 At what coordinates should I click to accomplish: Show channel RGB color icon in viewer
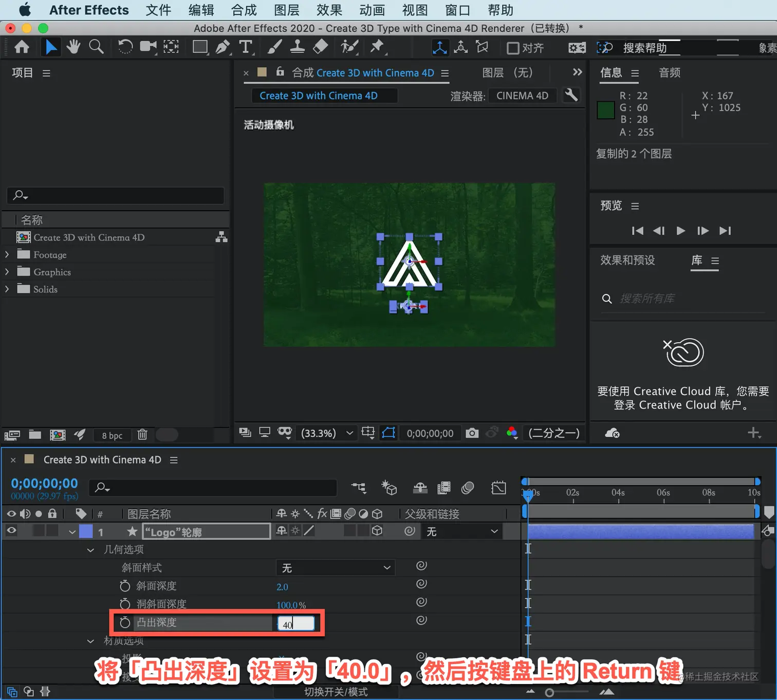512,433
